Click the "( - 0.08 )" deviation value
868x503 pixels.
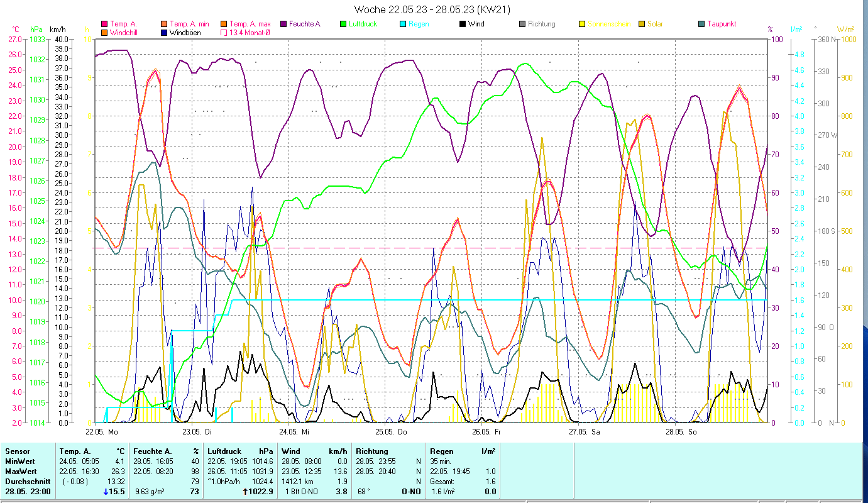75,482
